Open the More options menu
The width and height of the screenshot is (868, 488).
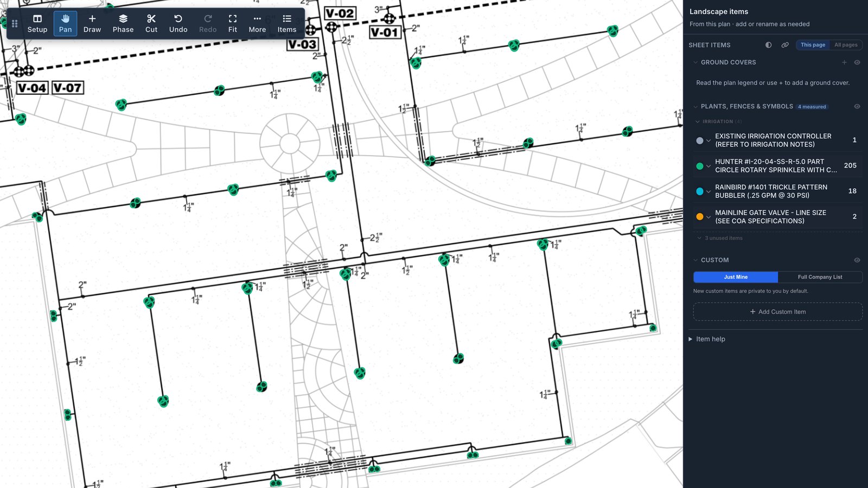coord(257,24)
